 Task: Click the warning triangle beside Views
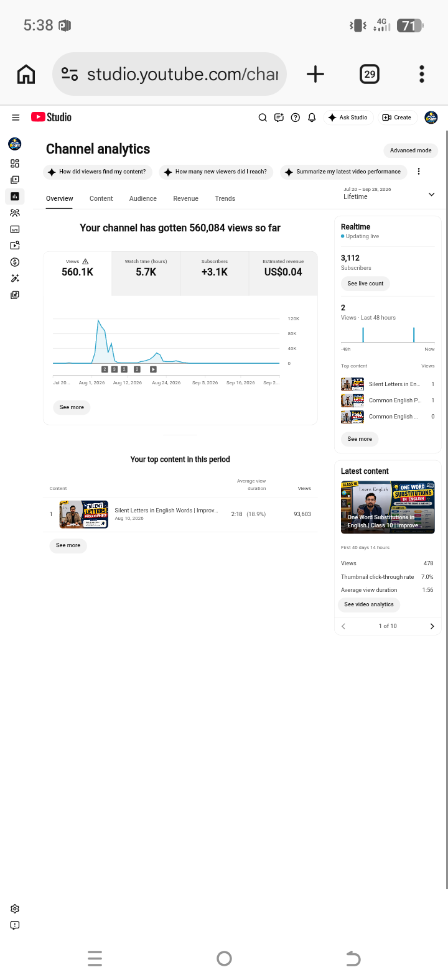coord(85,261)
